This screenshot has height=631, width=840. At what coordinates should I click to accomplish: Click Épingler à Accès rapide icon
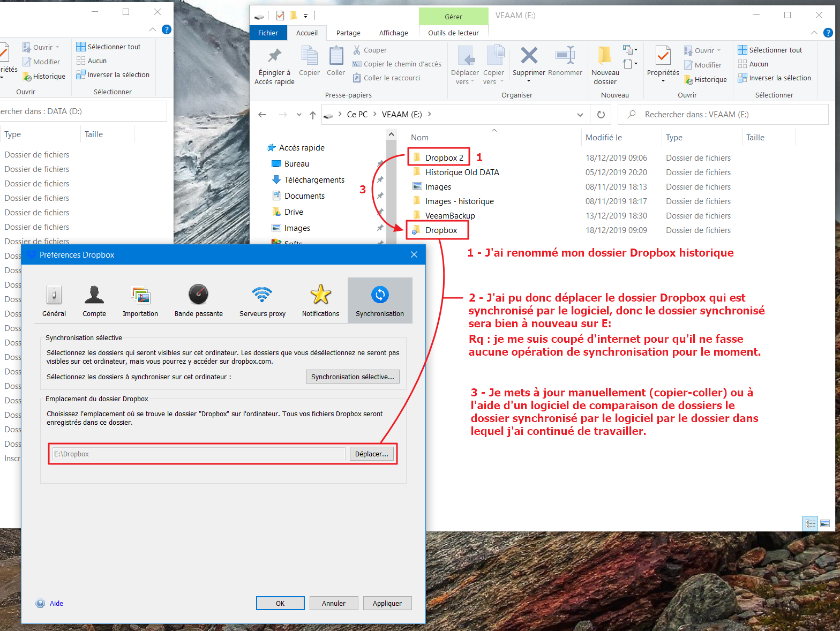tap(275, 65)
